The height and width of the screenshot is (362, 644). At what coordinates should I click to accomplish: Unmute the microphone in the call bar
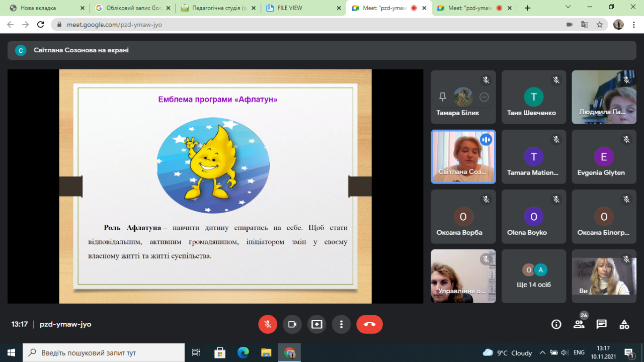pos(268,324)
